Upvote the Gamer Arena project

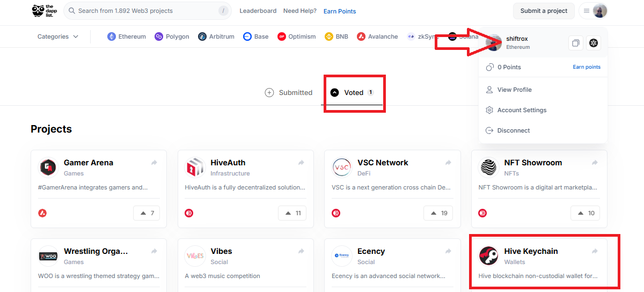147,213
